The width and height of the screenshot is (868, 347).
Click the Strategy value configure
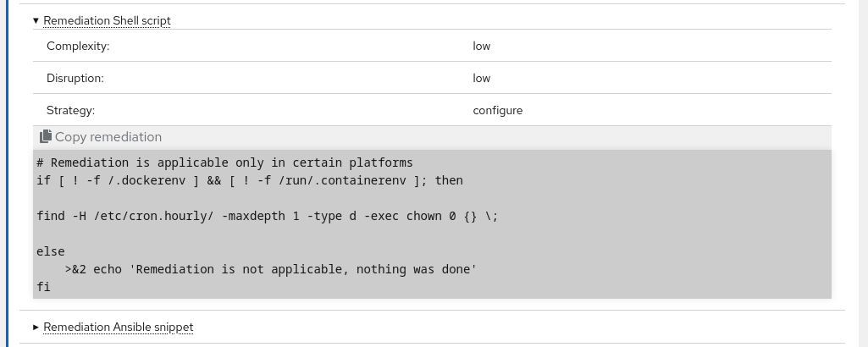(498, 110)
